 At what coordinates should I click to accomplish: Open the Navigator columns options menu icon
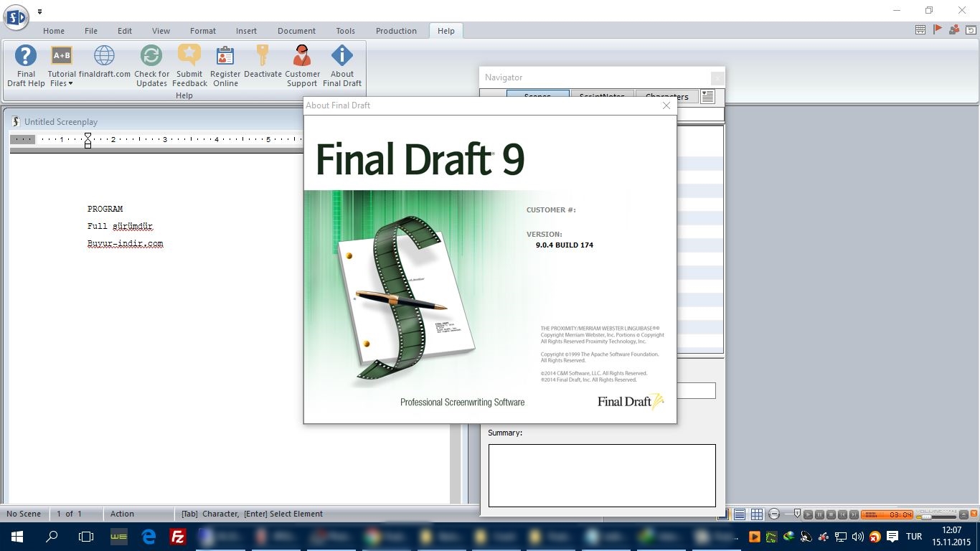(x=707, y=96)
